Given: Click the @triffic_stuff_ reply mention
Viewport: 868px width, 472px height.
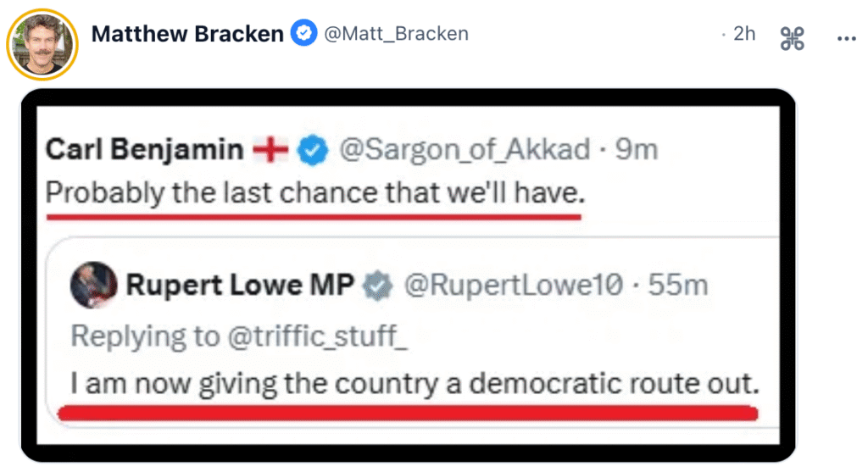Looking at the screenshot, I should coord(317,336).
